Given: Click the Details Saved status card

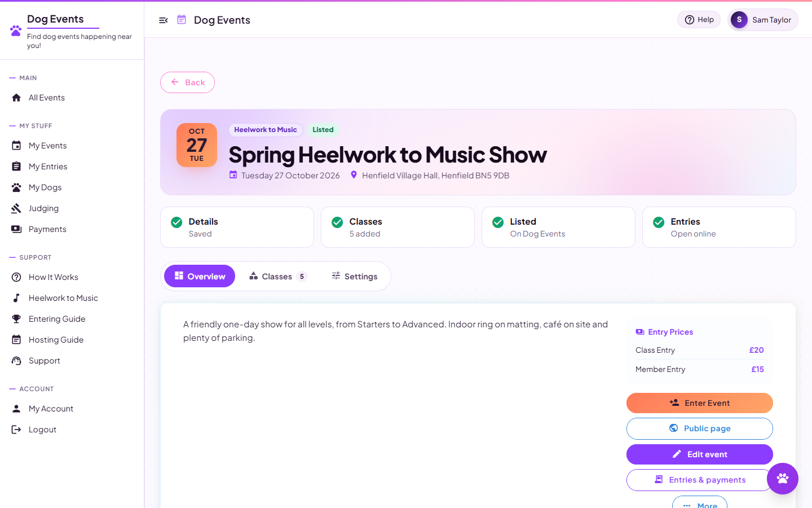Looking at the screenshot, I should pyautogui.click(x=237, y=227).
